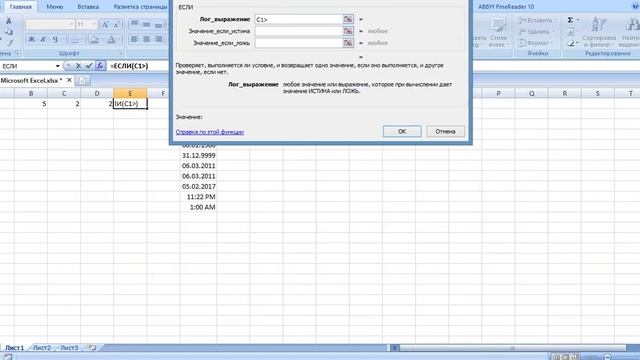Switch to the Лист3 sheet tab

[x=69, y=348]
